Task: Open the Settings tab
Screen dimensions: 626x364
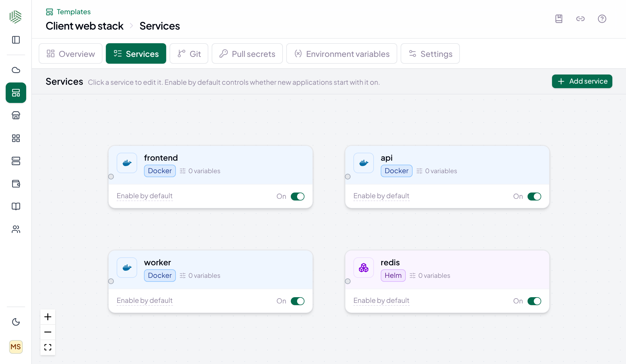Action: (x=430, y=53)
